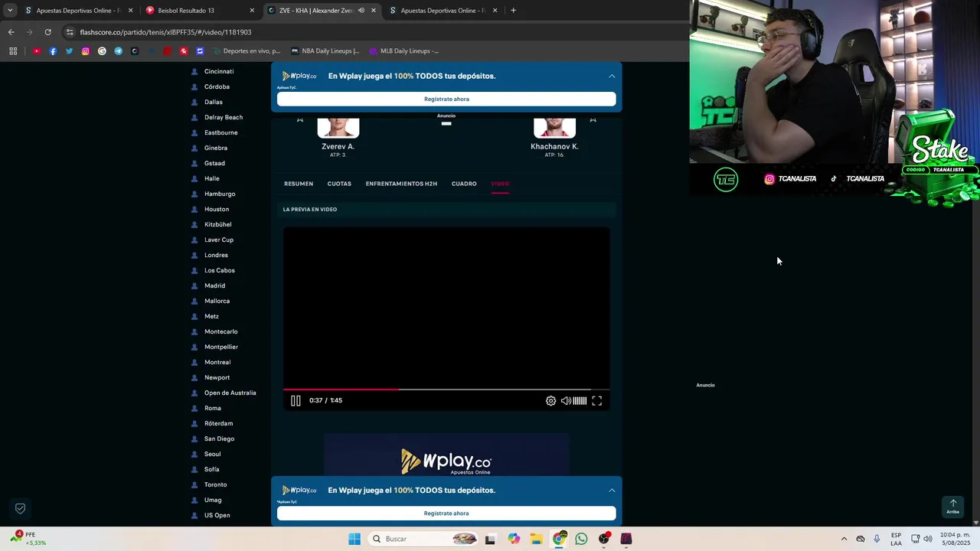
Task: Click the bottom Regístrate ahora button
Action: pyautogui.click(x=446, y=514)
